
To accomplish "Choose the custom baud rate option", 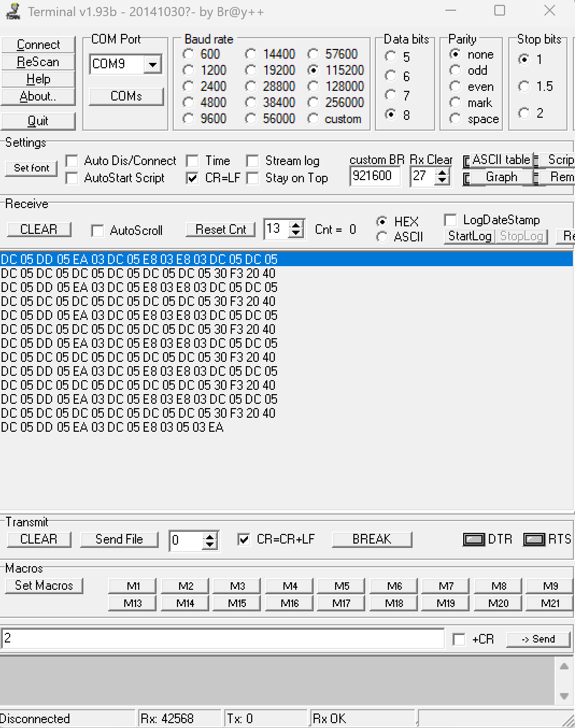I will pos(313,119).
